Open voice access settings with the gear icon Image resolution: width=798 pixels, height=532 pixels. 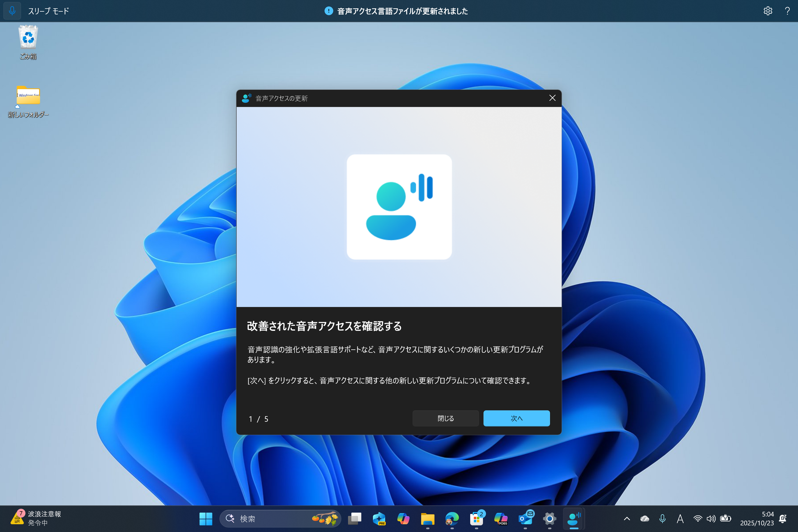coord(768,11)
